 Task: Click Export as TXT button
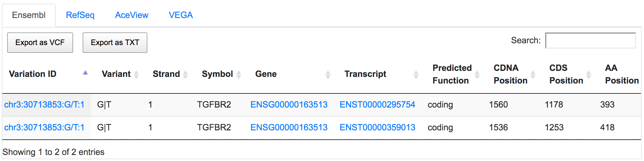click(x=115, y=43)
